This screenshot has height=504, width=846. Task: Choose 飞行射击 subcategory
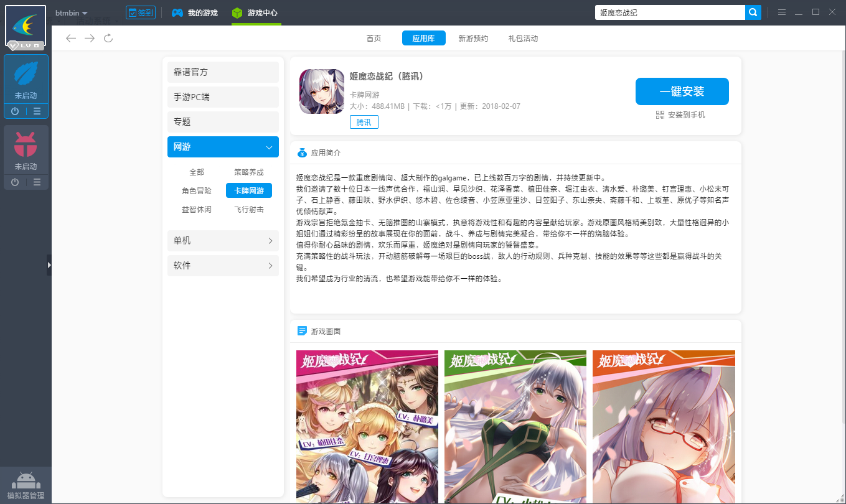(249, 210)
